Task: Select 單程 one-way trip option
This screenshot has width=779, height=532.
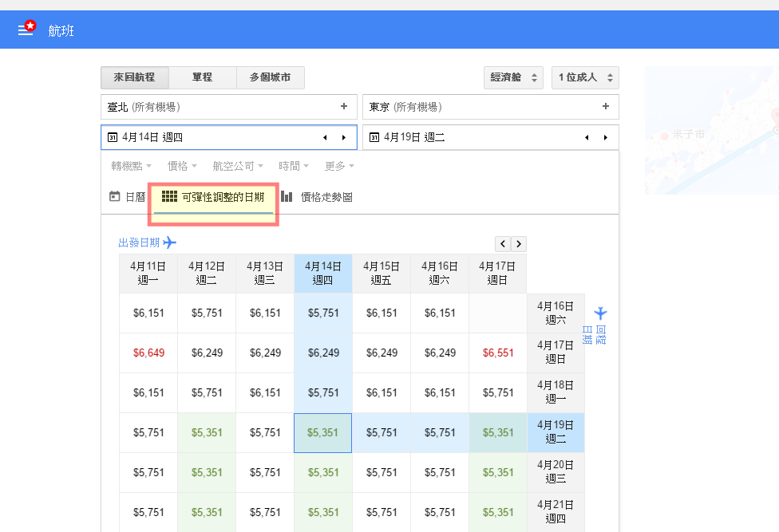Action: click(202, 77)
